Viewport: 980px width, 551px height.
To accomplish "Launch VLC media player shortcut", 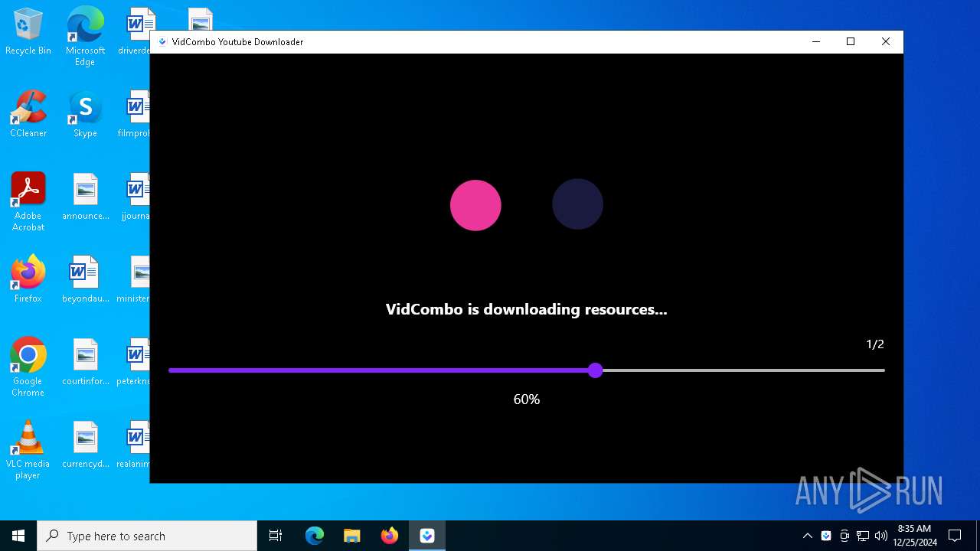I will coord(28,450).
